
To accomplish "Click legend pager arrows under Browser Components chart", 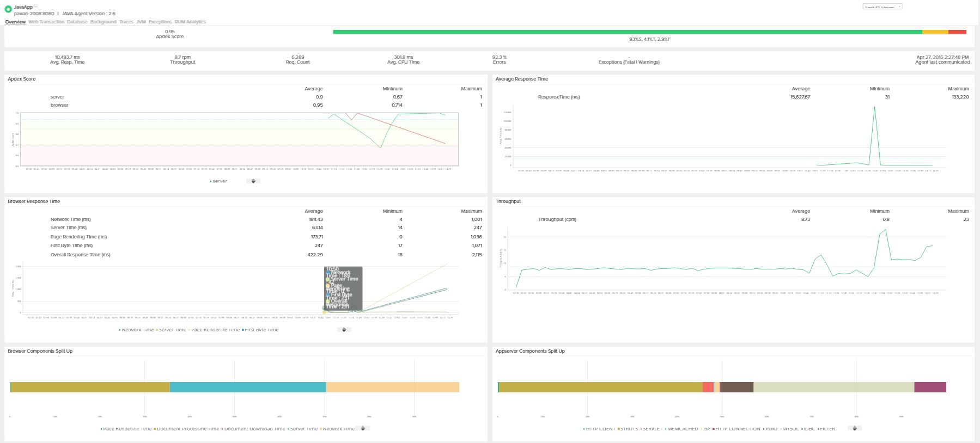I will coord(362,428).
